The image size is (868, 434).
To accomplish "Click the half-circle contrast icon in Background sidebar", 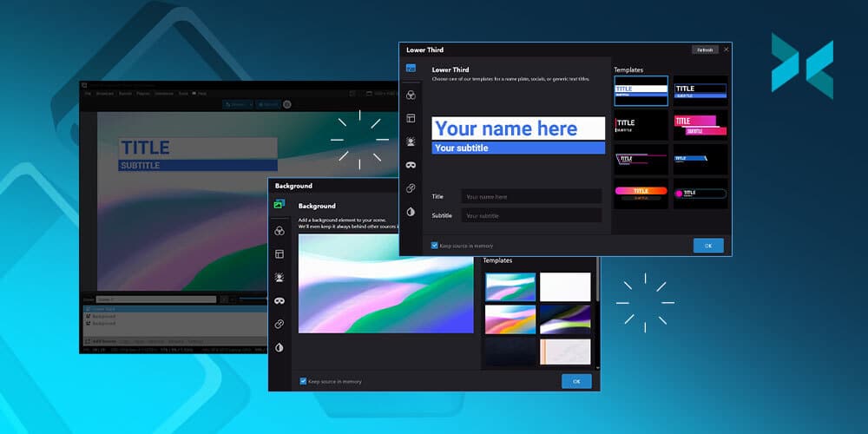I will click(x=279, y=347).
